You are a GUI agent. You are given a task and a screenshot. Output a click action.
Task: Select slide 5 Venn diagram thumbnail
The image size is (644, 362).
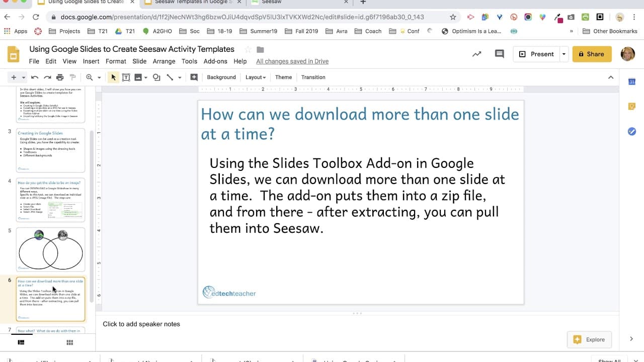click(x=50, y=249)
